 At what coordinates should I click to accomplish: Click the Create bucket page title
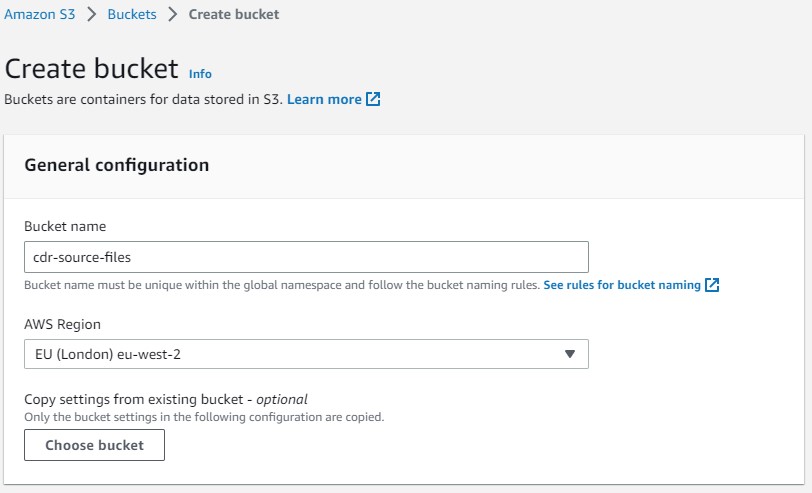click(92, 69)
